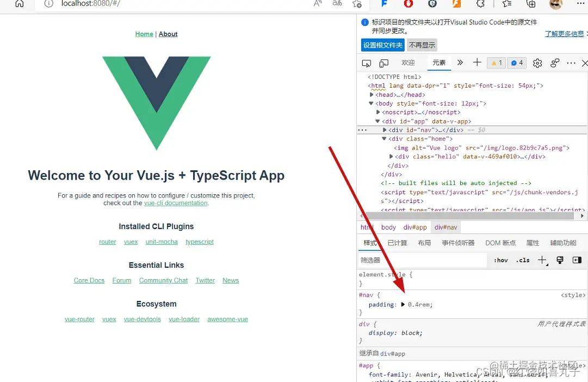The width and height of the screenshot is (588, 382).
Task: Add a new style rule plus icon
Action: coord(542,260)
